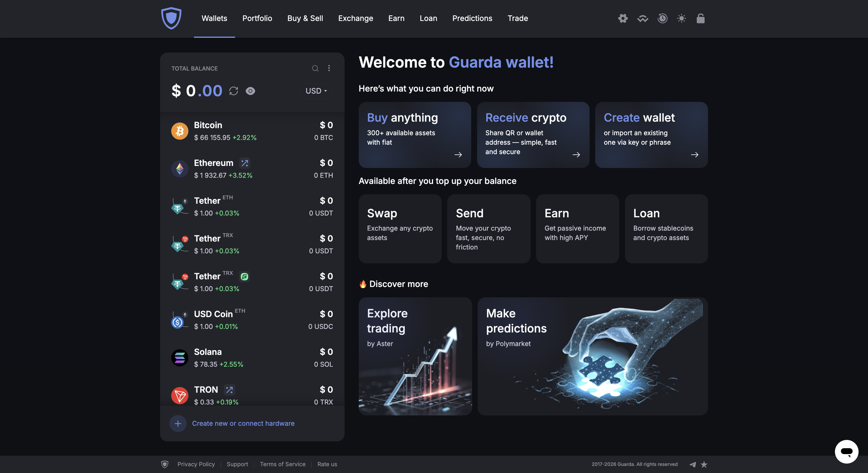Click the TRON staking badge icon
Screen dimensions: 868x473
[x=229, y=390]
